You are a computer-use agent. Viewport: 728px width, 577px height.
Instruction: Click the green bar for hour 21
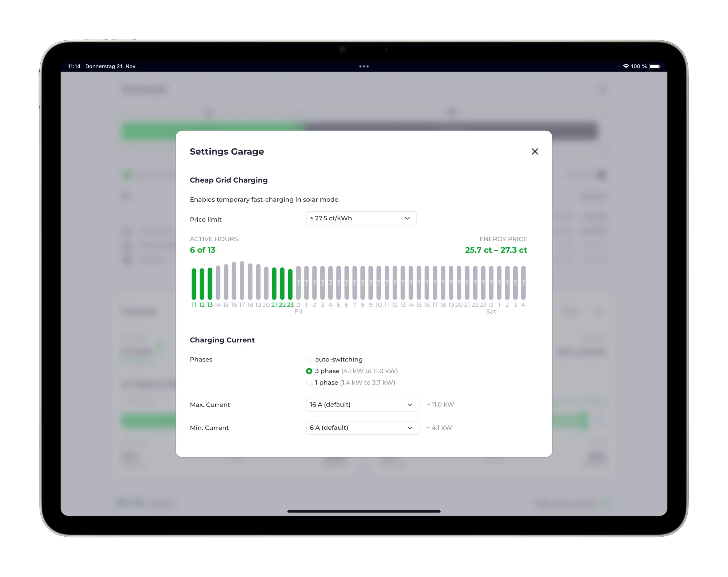pyautogui.click(x=274, y=284)
